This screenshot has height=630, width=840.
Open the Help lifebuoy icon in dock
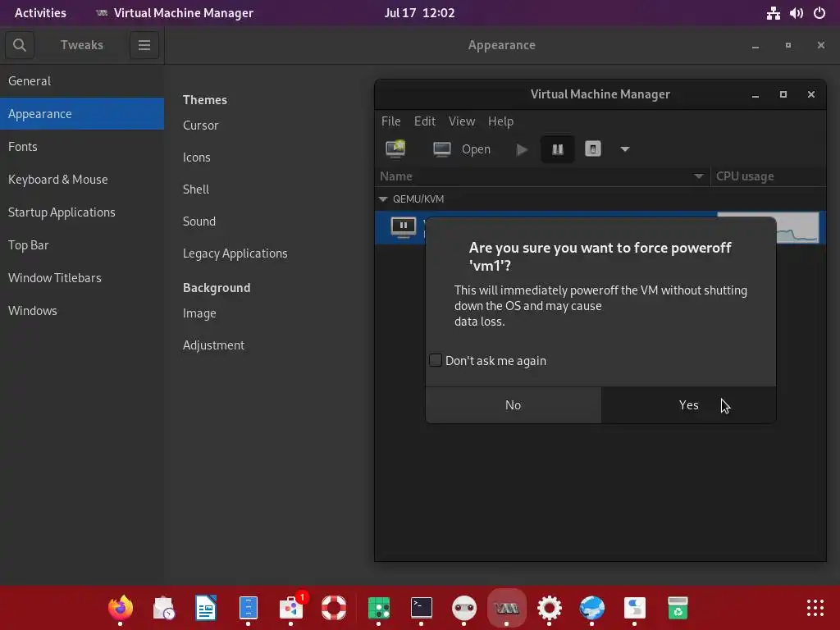[x=334, y=608]
